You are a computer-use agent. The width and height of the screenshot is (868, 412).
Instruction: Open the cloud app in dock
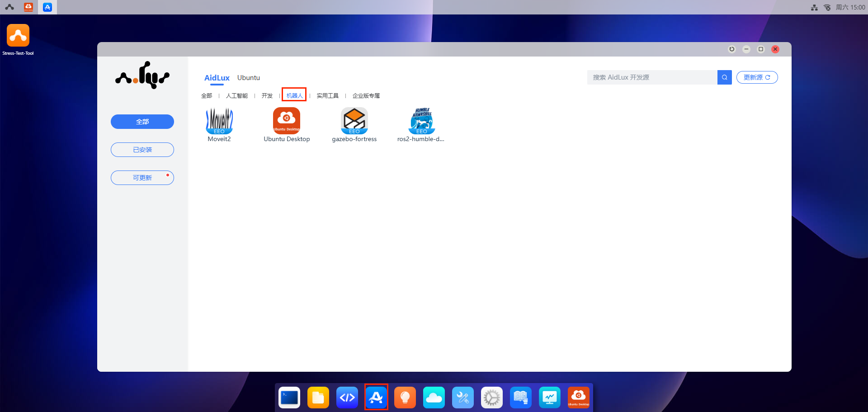[434, 398]
